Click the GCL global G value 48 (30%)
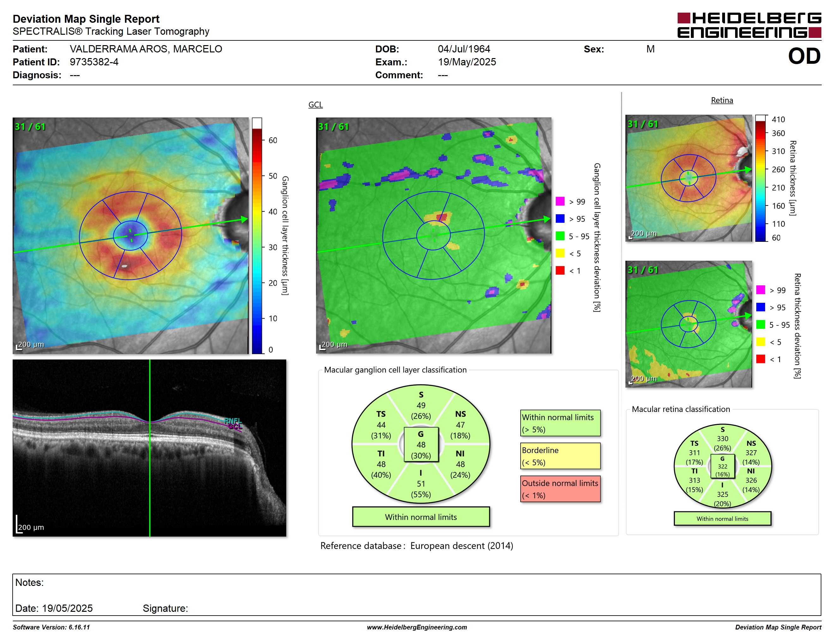834x644 pixels. tap(421, 445)
